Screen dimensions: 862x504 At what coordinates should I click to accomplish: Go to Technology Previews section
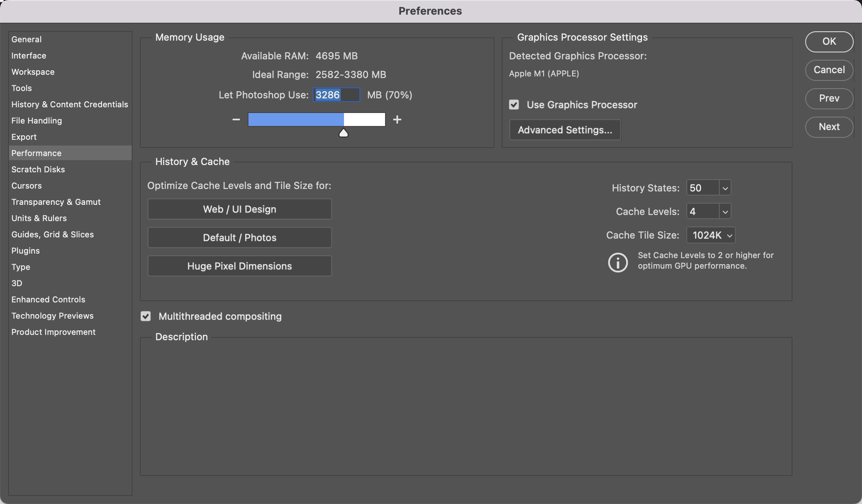52,316
